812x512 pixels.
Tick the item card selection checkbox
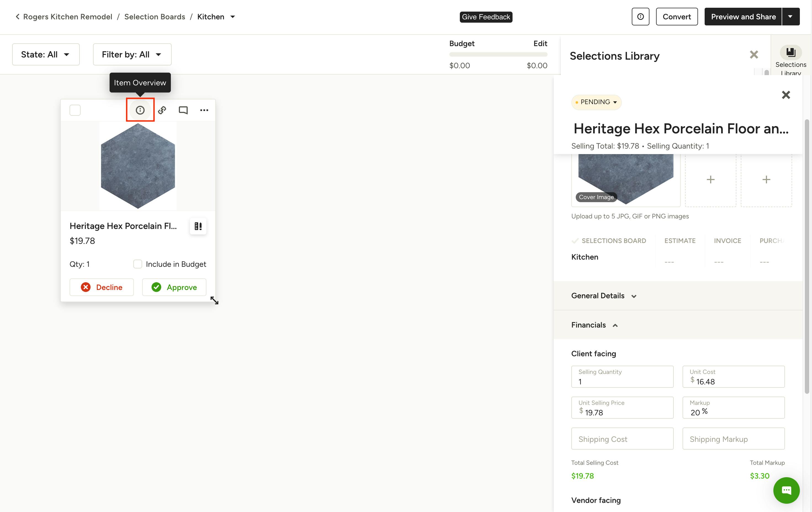coord(75,110)
